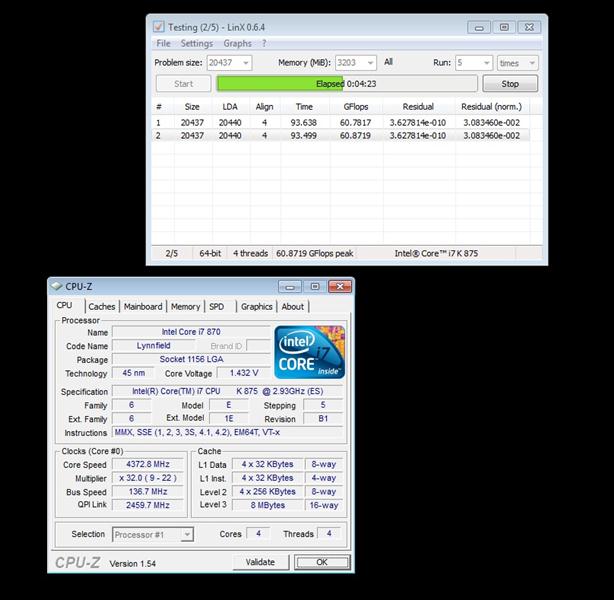Stop the running LinX test

(509, 84)
